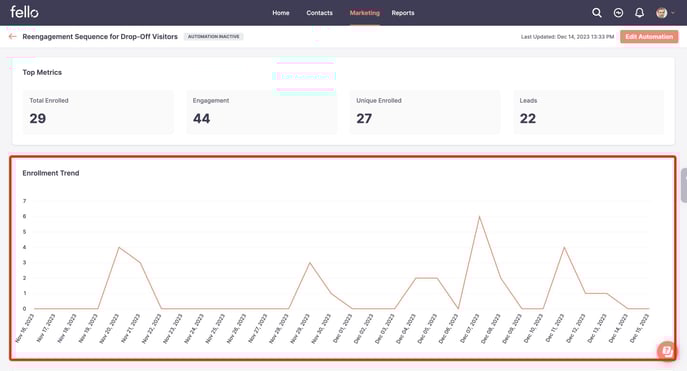Open the Contacts tab
This screenshot has width=687, height=371.
pyautogui.click(x=319, y=13)
